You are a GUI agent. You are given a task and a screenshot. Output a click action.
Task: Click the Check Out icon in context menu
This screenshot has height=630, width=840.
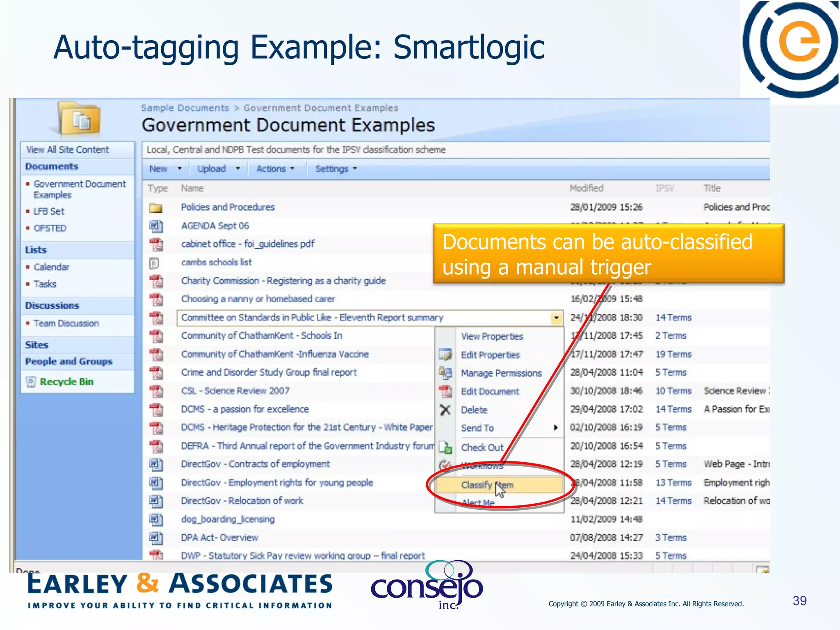click(445, 447)
